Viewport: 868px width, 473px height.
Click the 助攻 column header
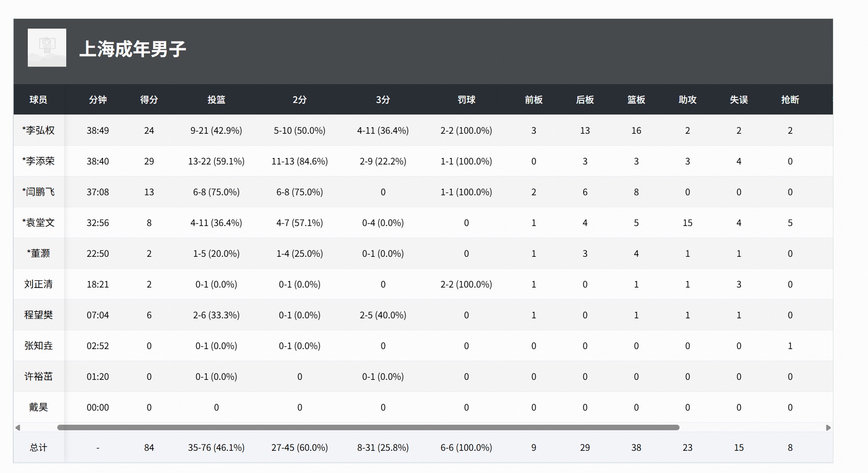[x=687, y=100]
